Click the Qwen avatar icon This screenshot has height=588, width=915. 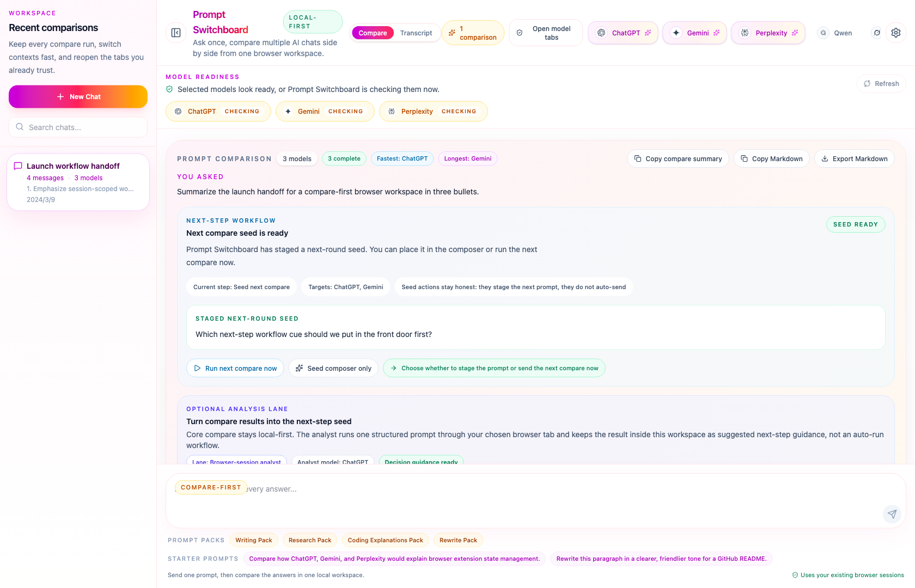pos(823,33)
